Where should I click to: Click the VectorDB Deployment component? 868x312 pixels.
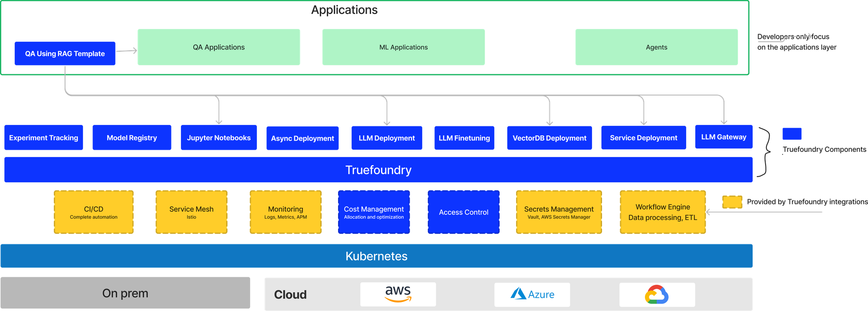click(x=549, y=138)
